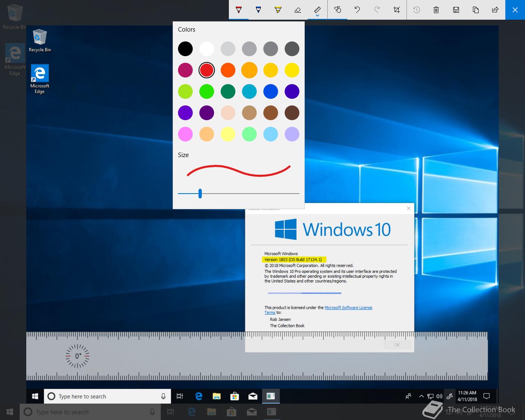
Task: Click the pen size slider thumb
Action: (x=200, y=193)
